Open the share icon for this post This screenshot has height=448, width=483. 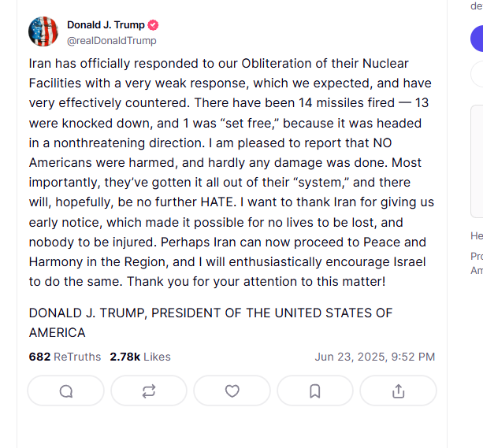398,391
